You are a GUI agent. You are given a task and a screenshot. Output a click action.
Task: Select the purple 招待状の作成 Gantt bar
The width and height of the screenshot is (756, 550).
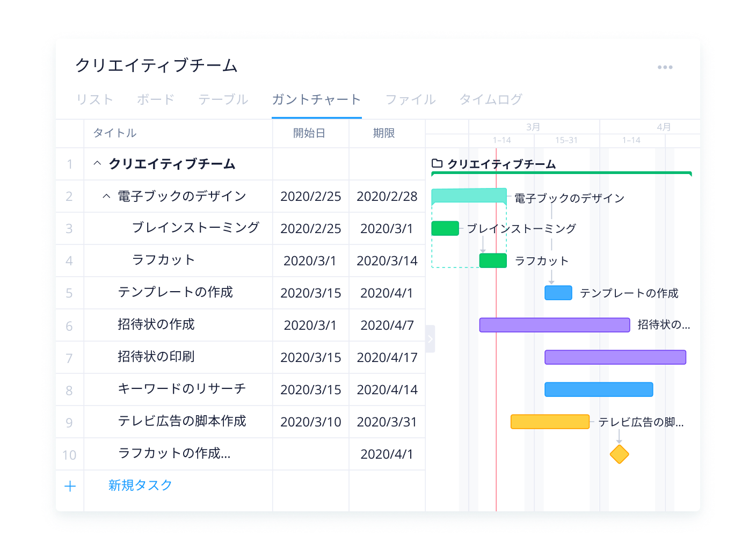555,325
